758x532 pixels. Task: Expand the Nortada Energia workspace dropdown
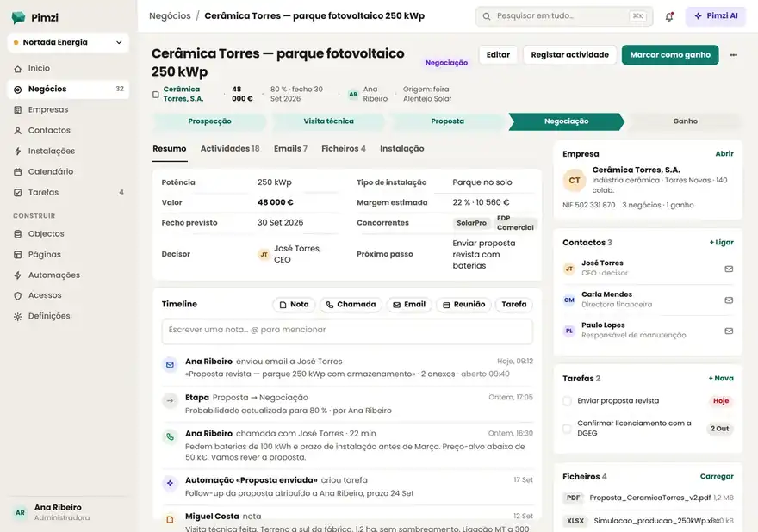tap(68, 42)
